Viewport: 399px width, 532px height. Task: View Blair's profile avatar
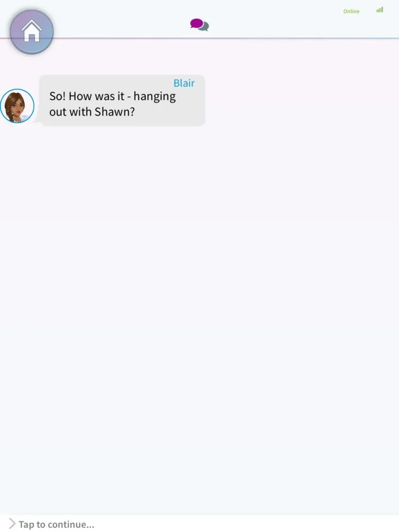click(17, 106)
